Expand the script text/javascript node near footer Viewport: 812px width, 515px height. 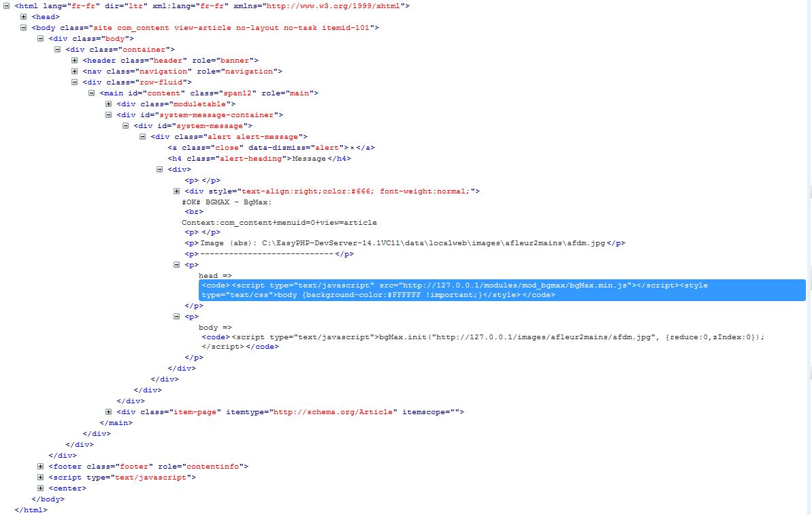[x=40, y=477]
